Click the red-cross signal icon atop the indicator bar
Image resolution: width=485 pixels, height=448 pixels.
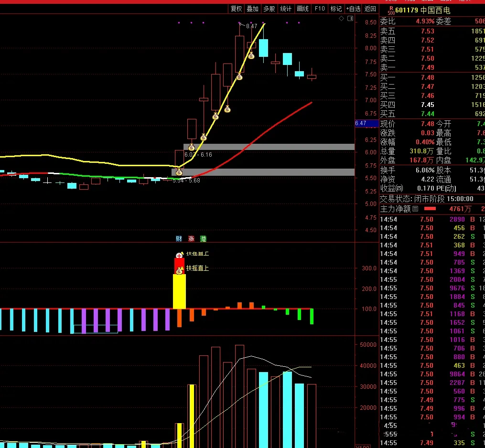coord(179,255)
